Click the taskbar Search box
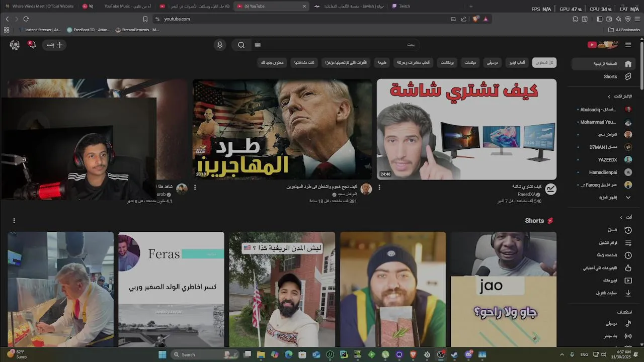Viewport: 644px width, 362px height. 204,354
